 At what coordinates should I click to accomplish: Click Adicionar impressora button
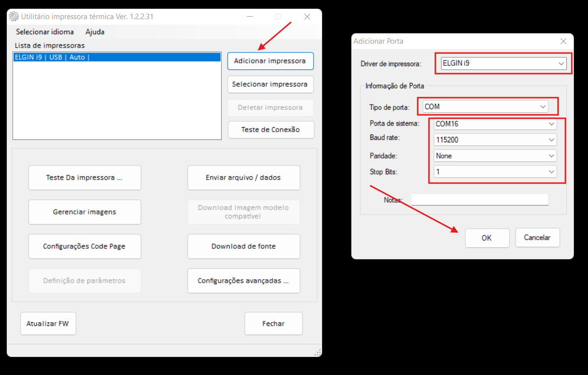(270, 61)
